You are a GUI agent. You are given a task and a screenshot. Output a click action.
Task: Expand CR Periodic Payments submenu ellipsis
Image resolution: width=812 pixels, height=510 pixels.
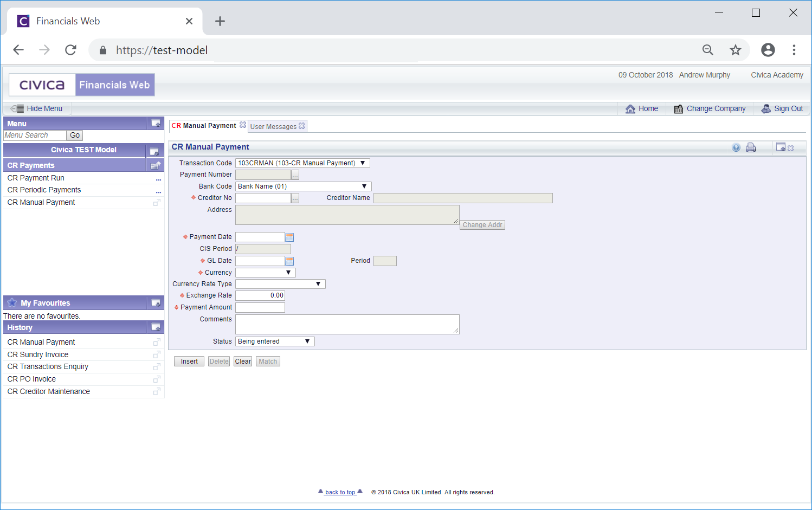click(158, 192)
